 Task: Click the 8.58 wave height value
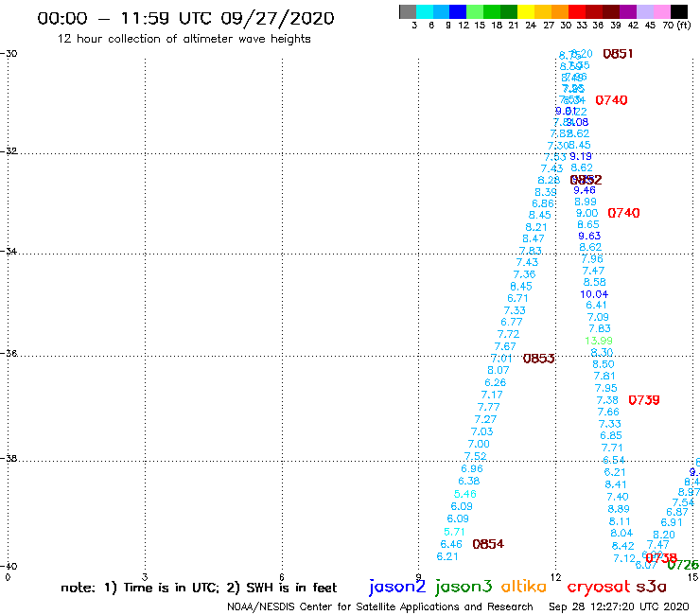coord(595,282)
